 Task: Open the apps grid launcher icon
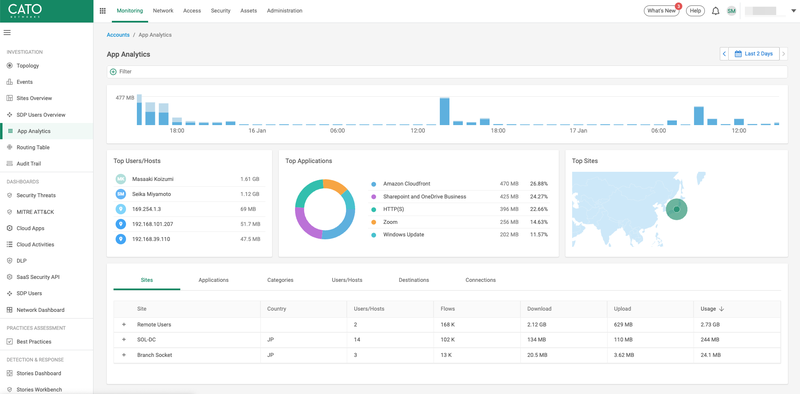click(103, 11)
